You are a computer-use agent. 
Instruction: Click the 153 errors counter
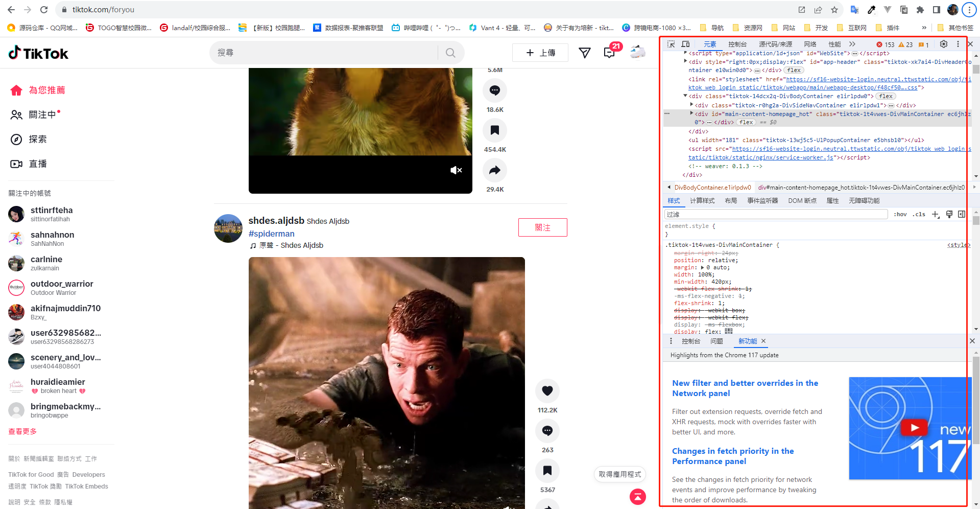pos(886,44)
